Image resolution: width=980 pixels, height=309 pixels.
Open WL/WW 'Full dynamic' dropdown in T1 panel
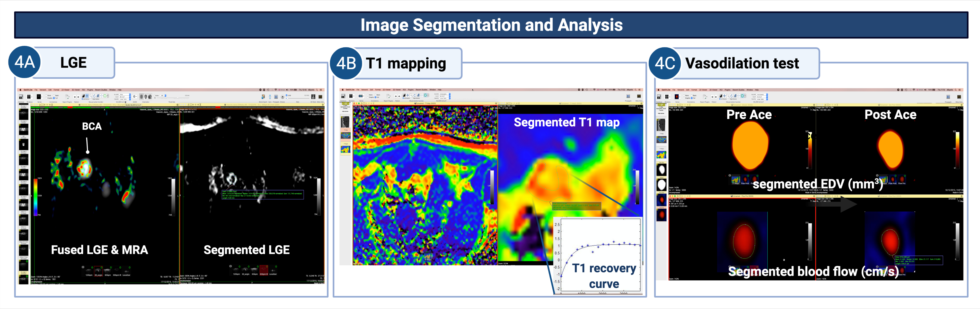click(x=444, y=95)
